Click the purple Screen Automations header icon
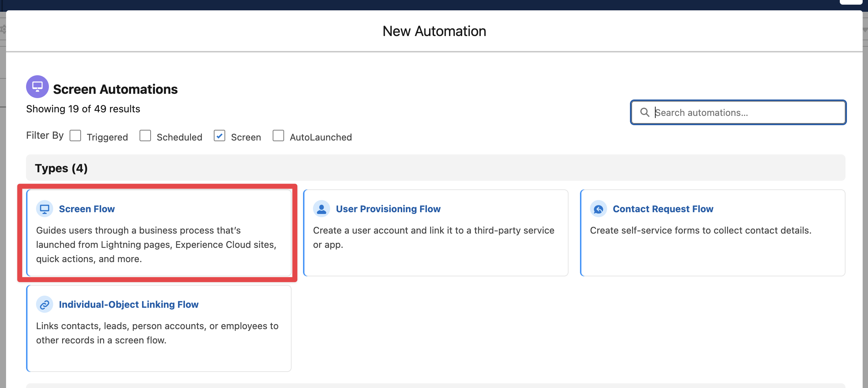The width and height of the screenshot is (868, 388). tap(37, 87)
